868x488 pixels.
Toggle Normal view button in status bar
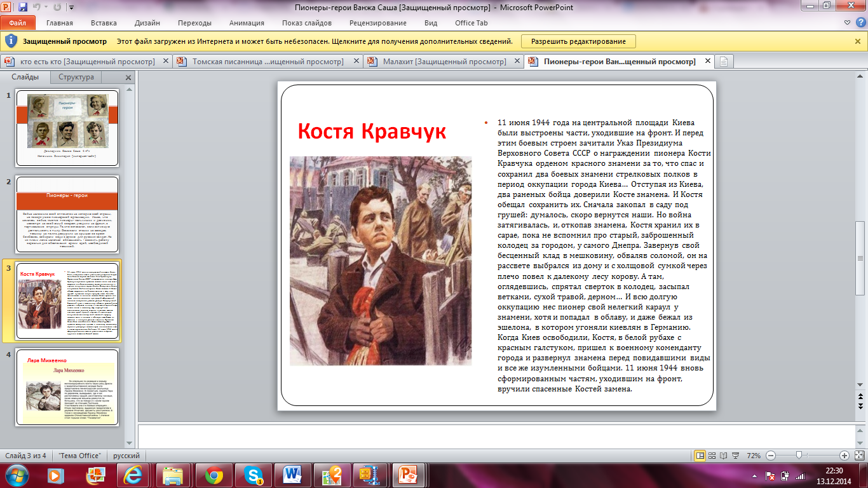point(700,456)
